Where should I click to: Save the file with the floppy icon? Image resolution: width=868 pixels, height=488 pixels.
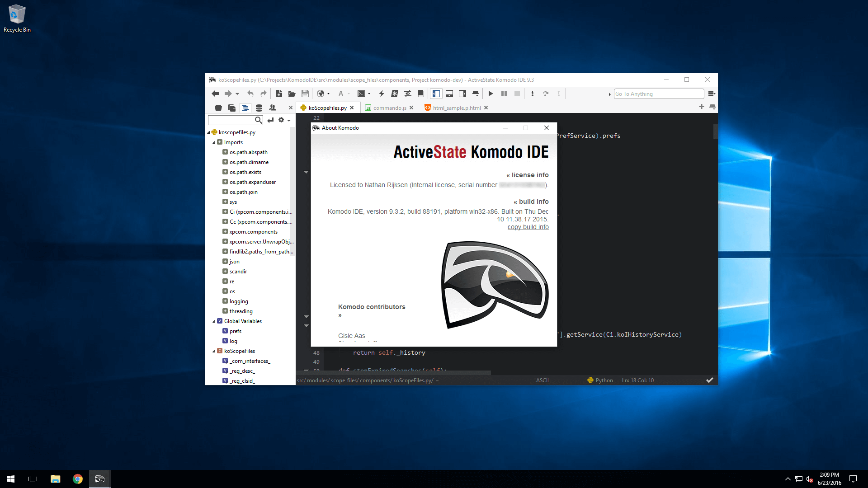click(305, 94)
